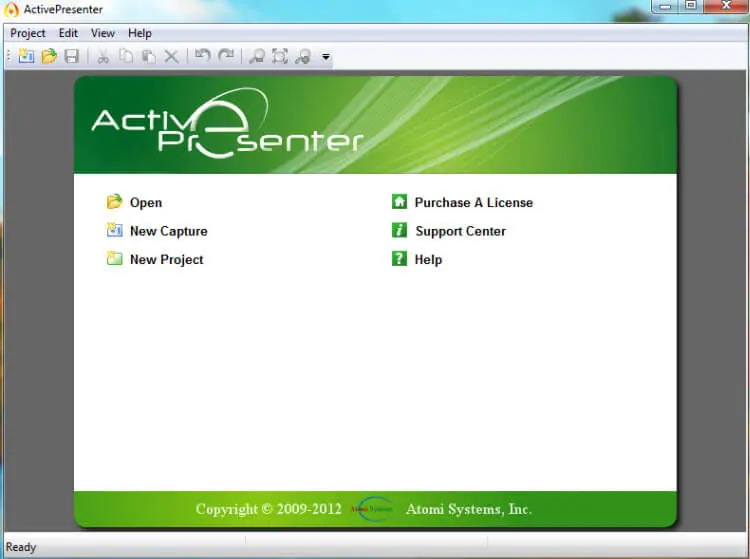The image size is (750, 559).
Task: Click the Delete X toolbar icon
Action: click(171, 57)
